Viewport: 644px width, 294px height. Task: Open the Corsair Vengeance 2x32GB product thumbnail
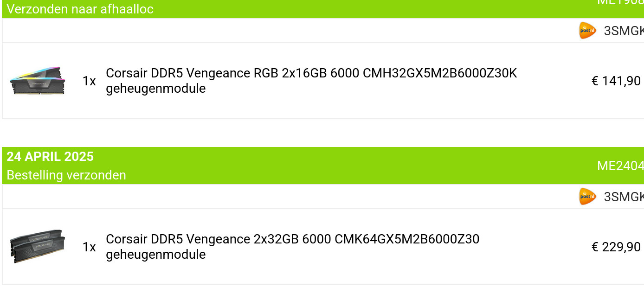coord(37,246)
